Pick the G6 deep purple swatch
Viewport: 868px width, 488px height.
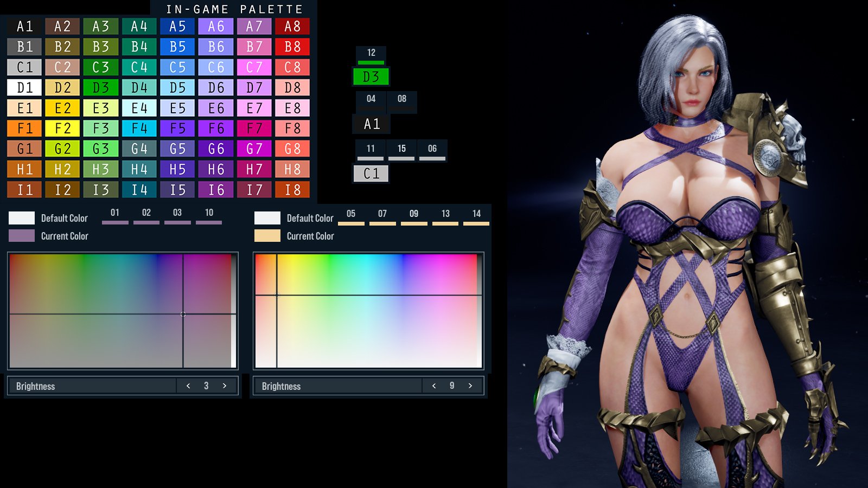[216, 149]
